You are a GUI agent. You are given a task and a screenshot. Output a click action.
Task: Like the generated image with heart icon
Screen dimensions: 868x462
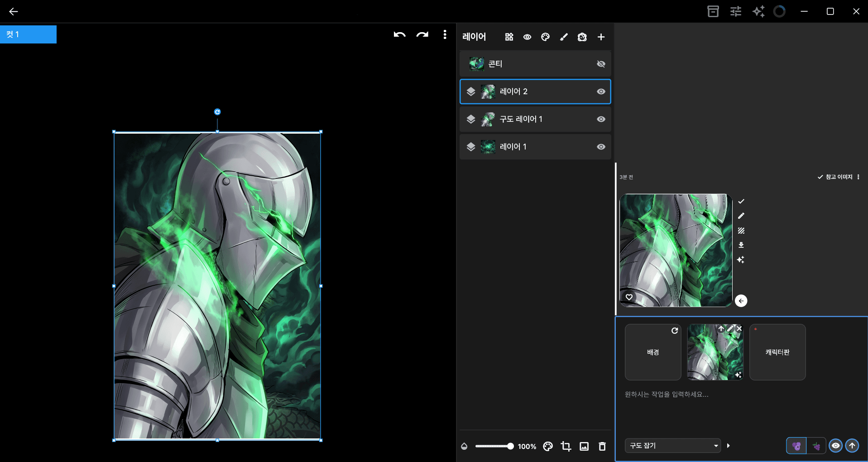629,297
